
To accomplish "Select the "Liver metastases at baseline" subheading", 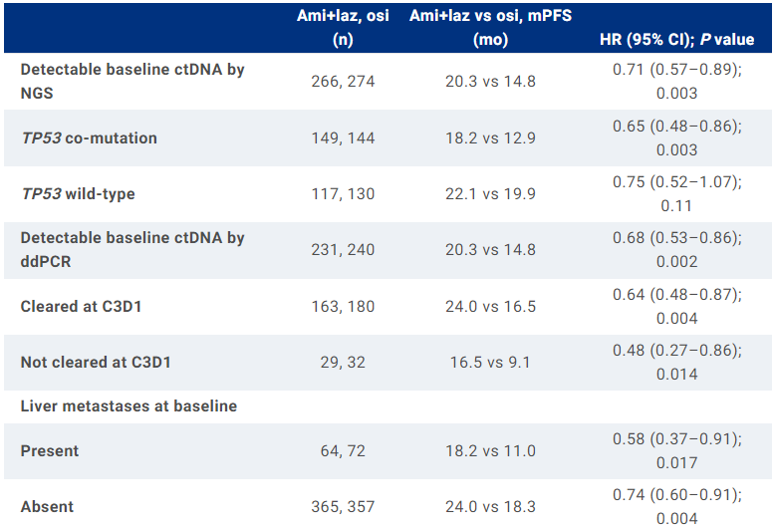I will [x=129, y=405].
